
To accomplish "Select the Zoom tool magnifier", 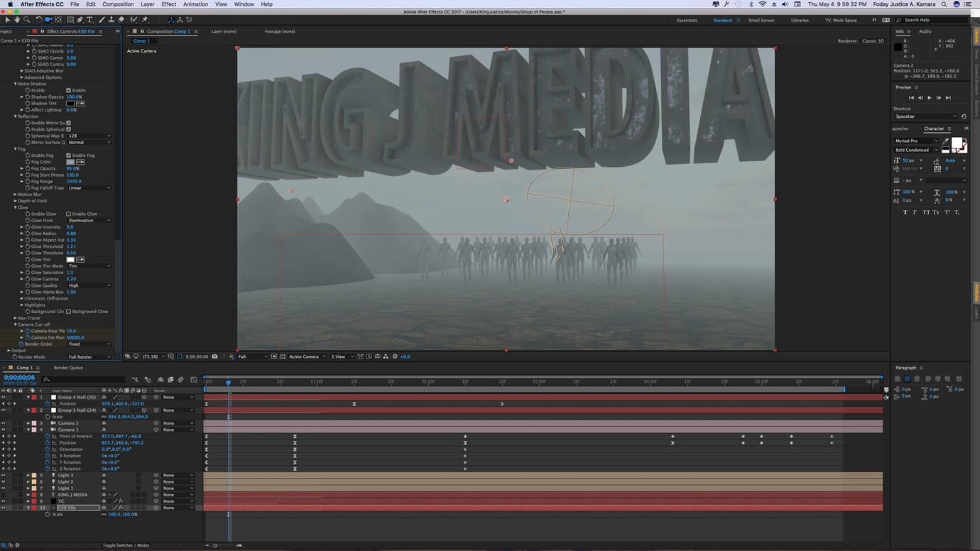I will click(27, 20).
